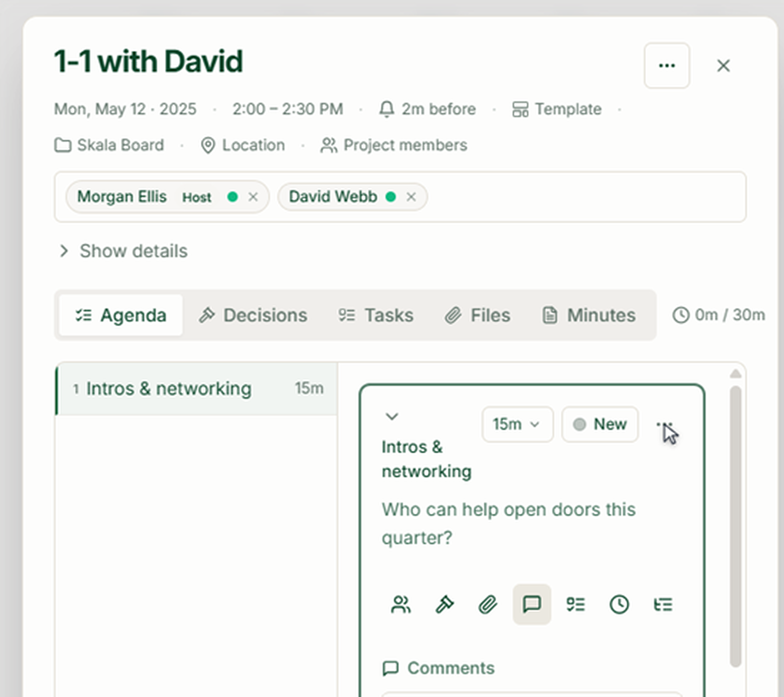Click the David Webb attendee chip
784x697 pixels.
point(352,197)
